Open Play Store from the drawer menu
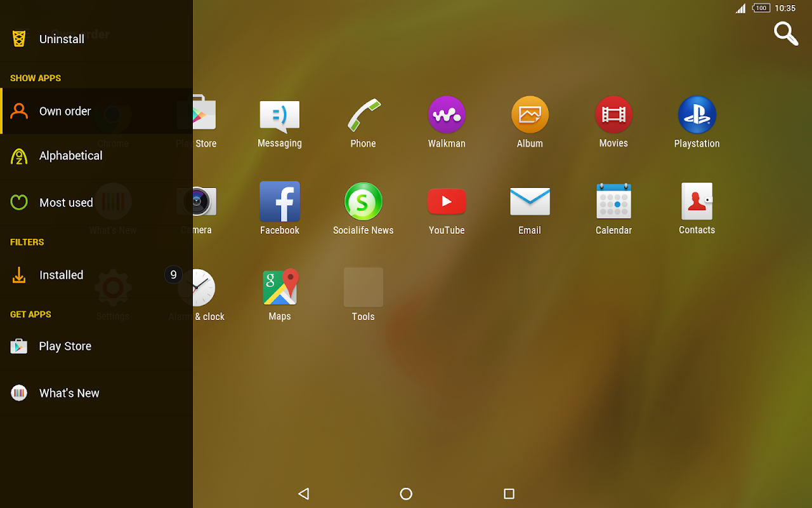812x508 pixels. pyautogui.click(x=96, y=346)
